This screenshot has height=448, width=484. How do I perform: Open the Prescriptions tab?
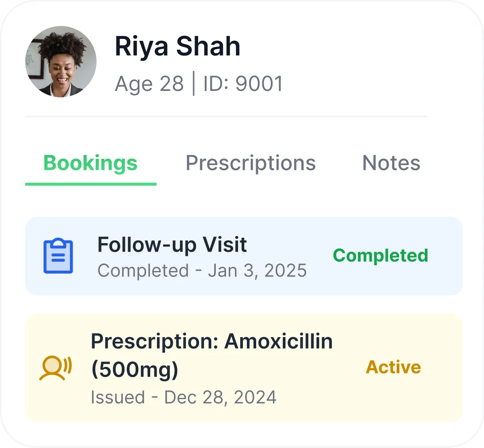coord(250,163)
